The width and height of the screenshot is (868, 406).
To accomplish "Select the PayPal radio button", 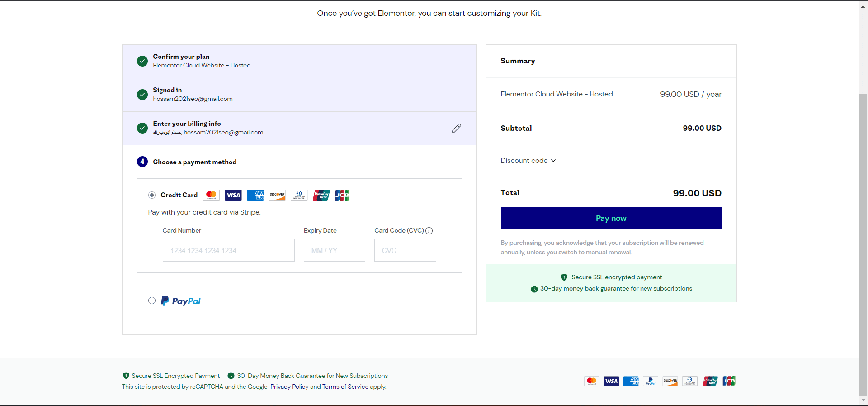I will coord(152,301).
